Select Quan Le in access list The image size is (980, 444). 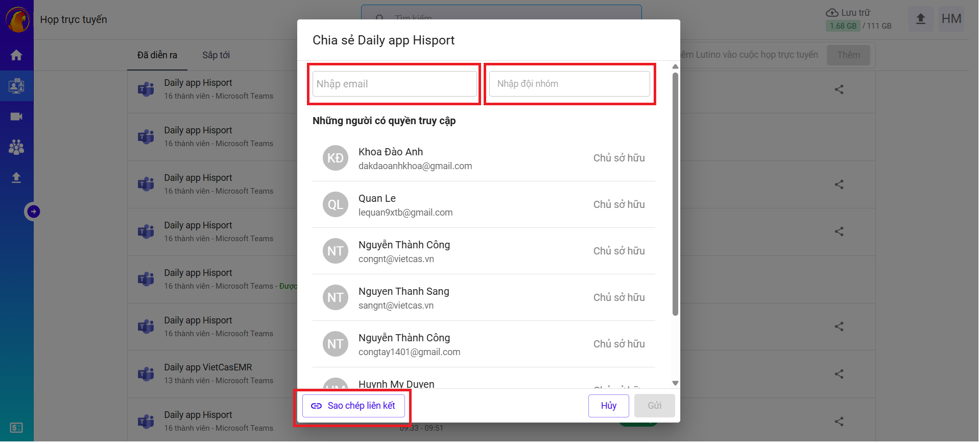pos(484,205)
